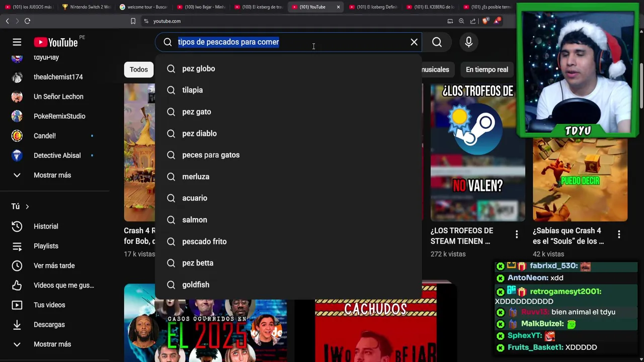Open options for Crash 4 Souls video
Viewport: 644px width, 362px height.
tap(619, 234)
